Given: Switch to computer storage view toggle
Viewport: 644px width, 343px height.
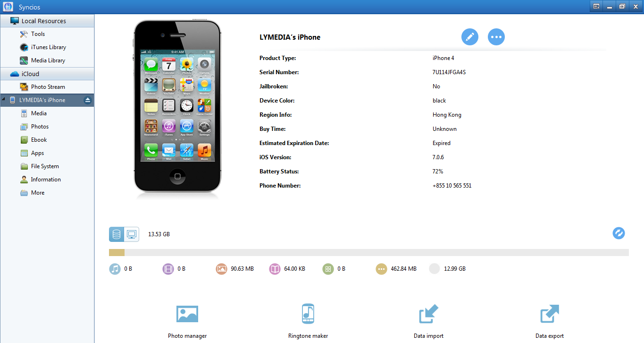Looking at the screenshot, I should 132,234.
